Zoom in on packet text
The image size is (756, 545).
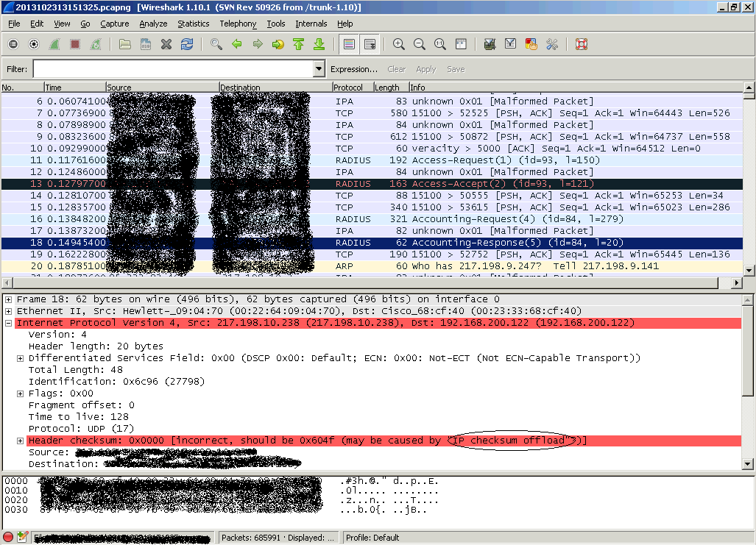pyautogui.click(x=399, y=44)
